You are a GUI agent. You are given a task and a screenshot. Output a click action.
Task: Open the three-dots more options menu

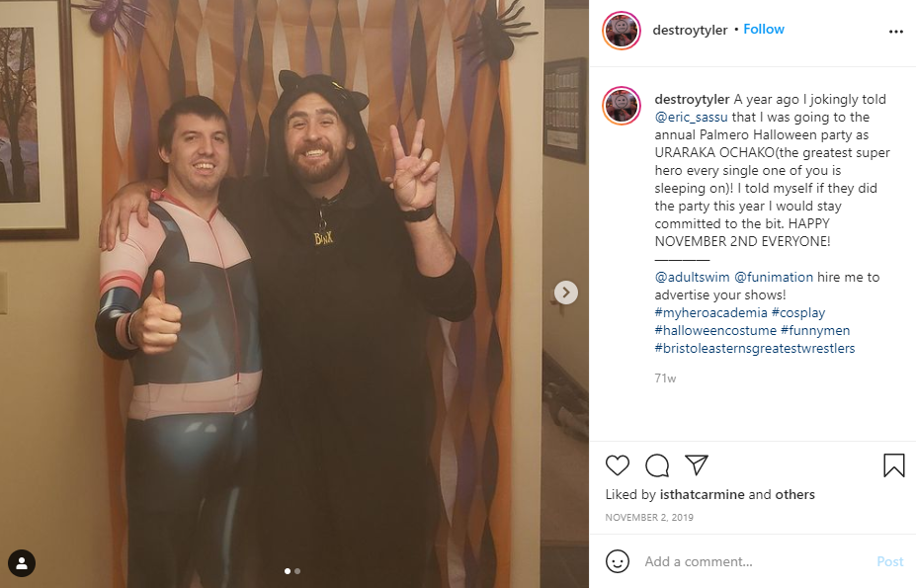(x=895, y=32)
